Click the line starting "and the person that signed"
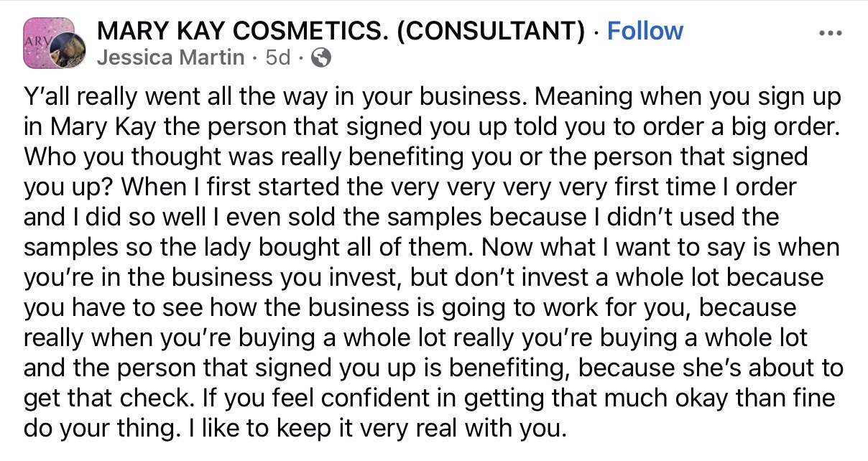 [x=431, y=368]
